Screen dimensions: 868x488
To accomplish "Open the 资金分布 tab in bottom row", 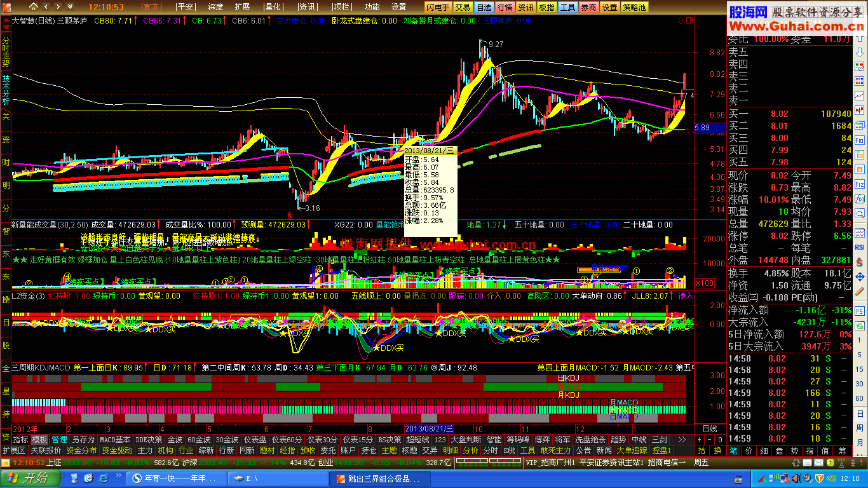I will pyautogui.click(x=81, y=451).
